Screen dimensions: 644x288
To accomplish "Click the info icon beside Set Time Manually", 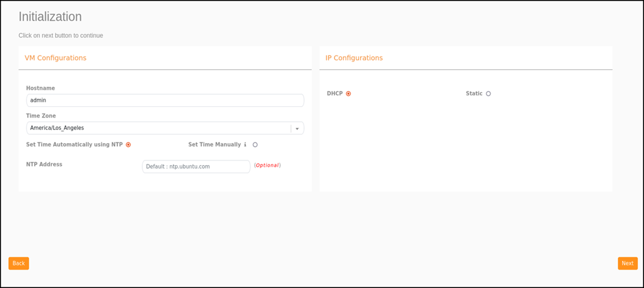I will click(x=245, y=145).
